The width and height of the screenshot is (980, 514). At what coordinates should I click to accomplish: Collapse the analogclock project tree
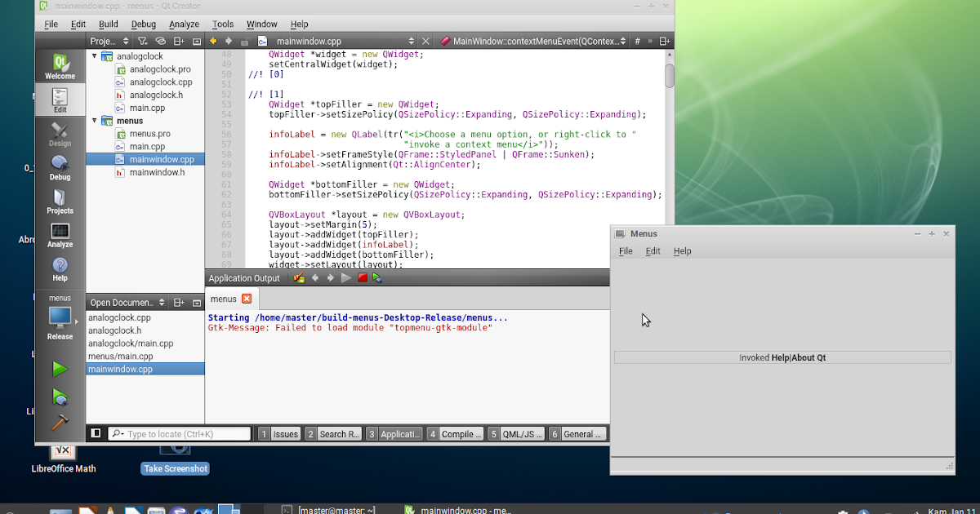pos(96,55)
